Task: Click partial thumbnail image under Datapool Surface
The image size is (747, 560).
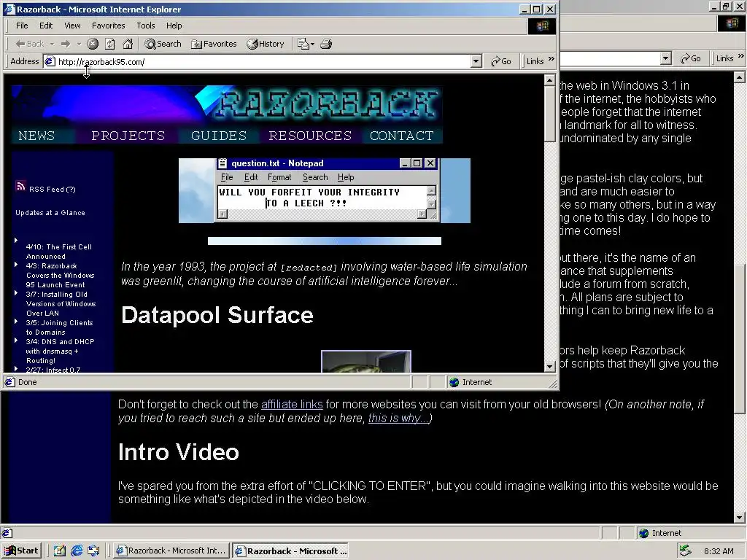Action: click(x=366, y=362)
